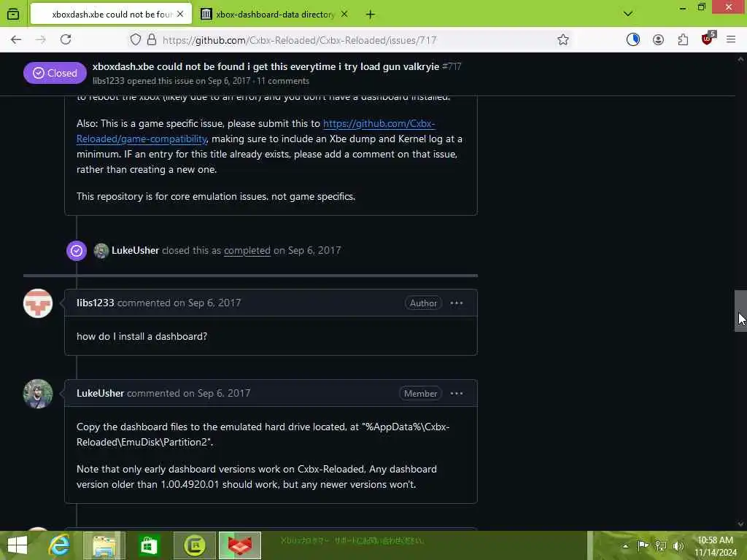
Task: Open the Windows Start button
Action: point(18,545)
